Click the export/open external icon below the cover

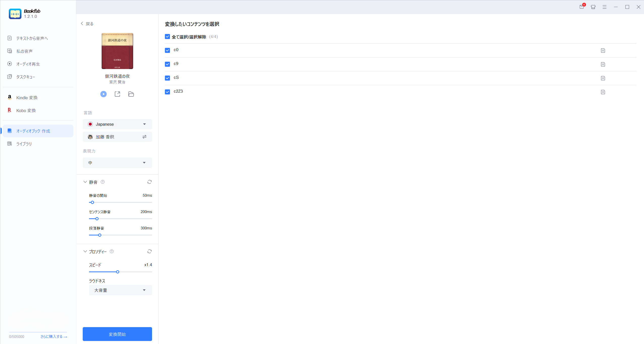(117, 94)
